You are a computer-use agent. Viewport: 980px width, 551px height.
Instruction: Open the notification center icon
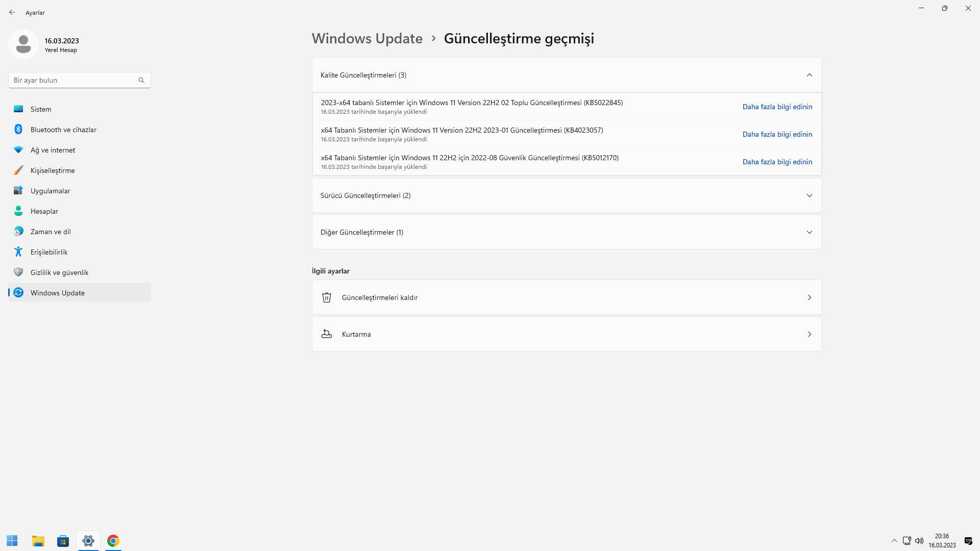pyautogui.click(x=968, y=541)
